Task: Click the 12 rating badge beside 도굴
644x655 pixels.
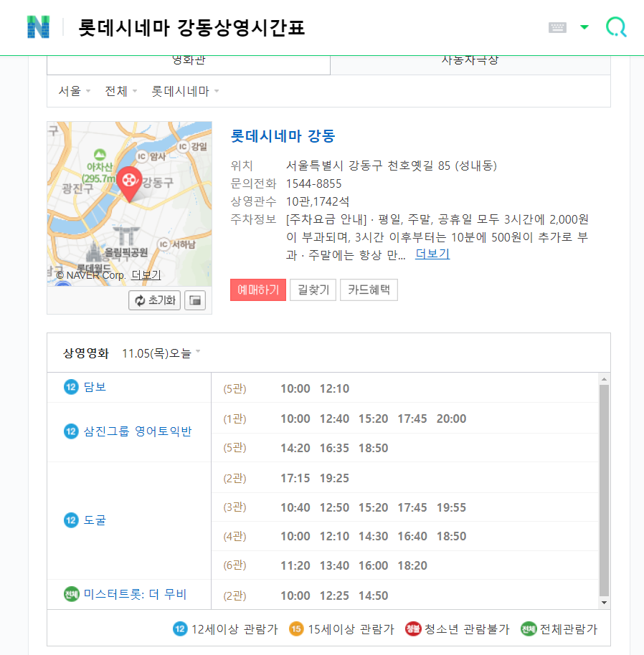Action: click(x=71, y=520)
